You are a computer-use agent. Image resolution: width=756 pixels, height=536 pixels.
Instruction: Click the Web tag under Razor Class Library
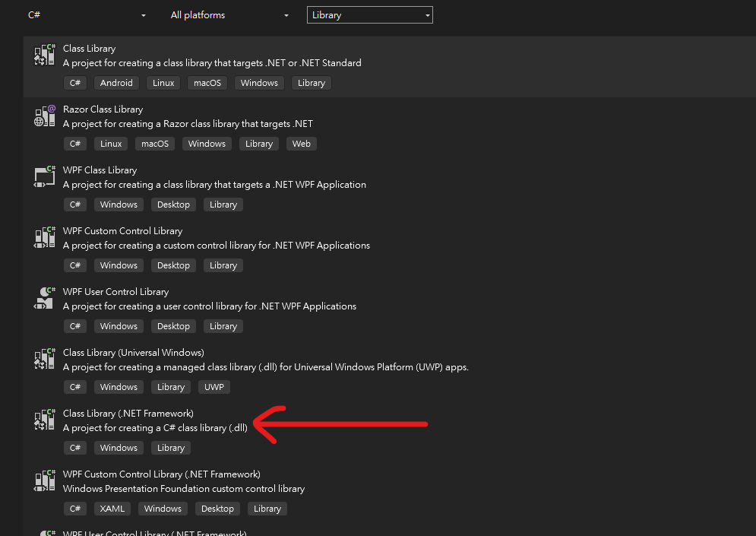[x=302, y=144]
